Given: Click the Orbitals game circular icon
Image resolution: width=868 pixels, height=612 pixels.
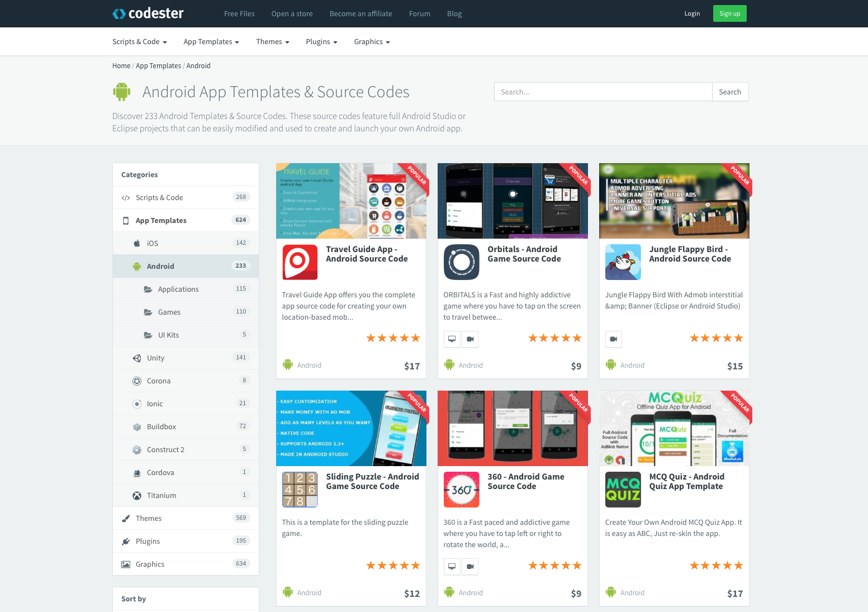Looking at the screenshot, I should click(462, 262).
